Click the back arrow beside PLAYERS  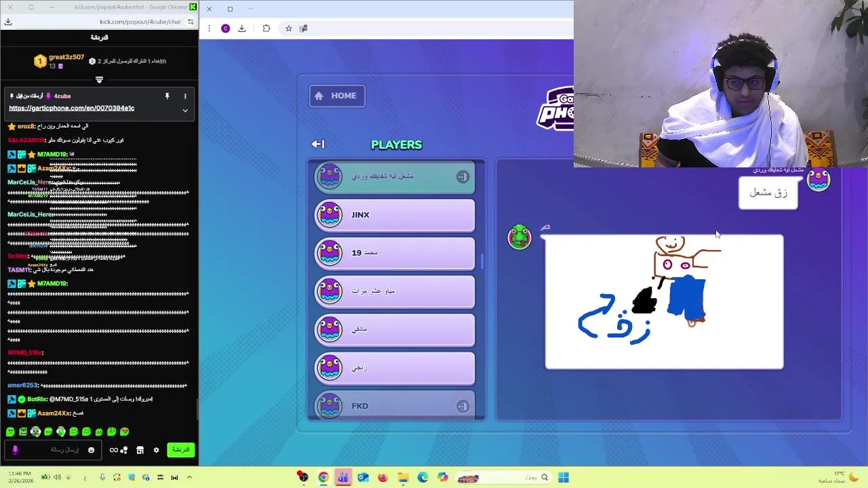[318, 144]
